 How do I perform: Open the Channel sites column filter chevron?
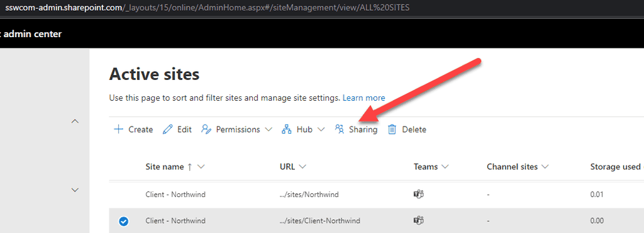point(545,167)
